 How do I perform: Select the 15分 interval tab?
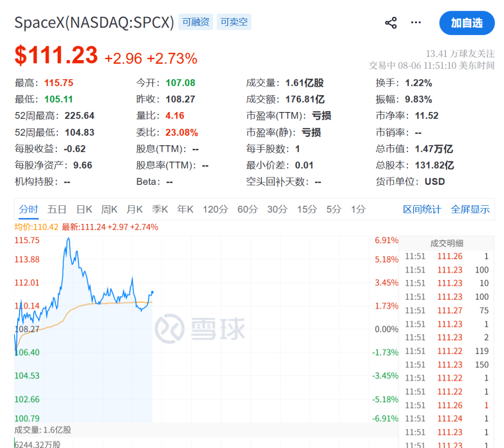coord(307,209)
